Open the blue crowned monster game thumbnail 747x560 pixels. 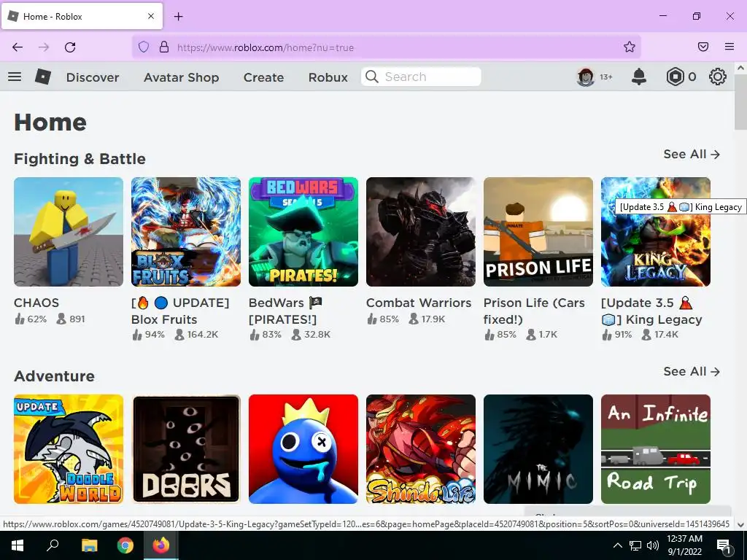click(x=303, y=449)
